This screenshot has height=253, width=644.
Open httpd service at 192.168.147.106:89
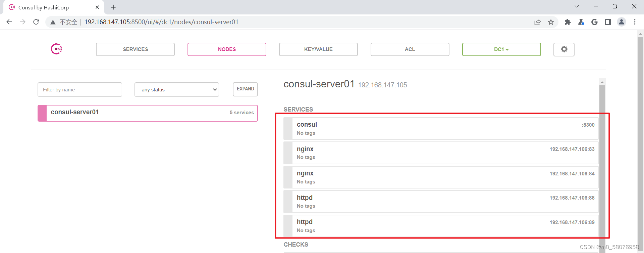tap(441, 226)
